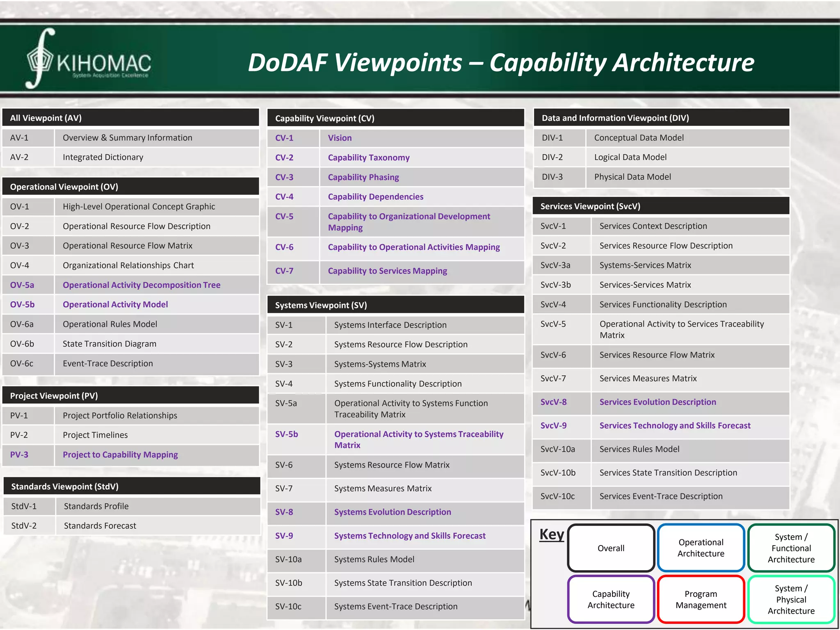Click the All Viewpoint (AV) table header

tap(130, 118)
